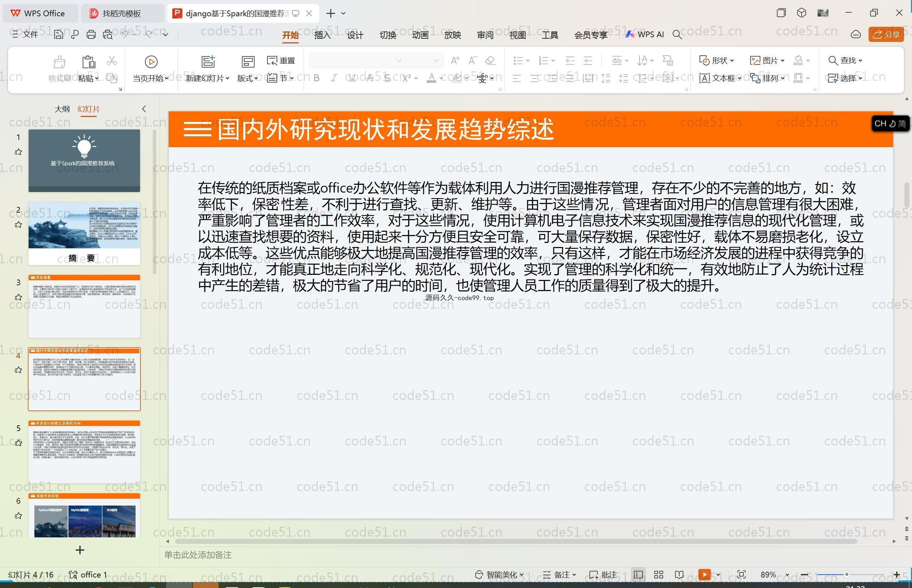Toggle Bold formatting
Image resolution: width=912 pixels, height=588 pixels.
click(316, 78)
